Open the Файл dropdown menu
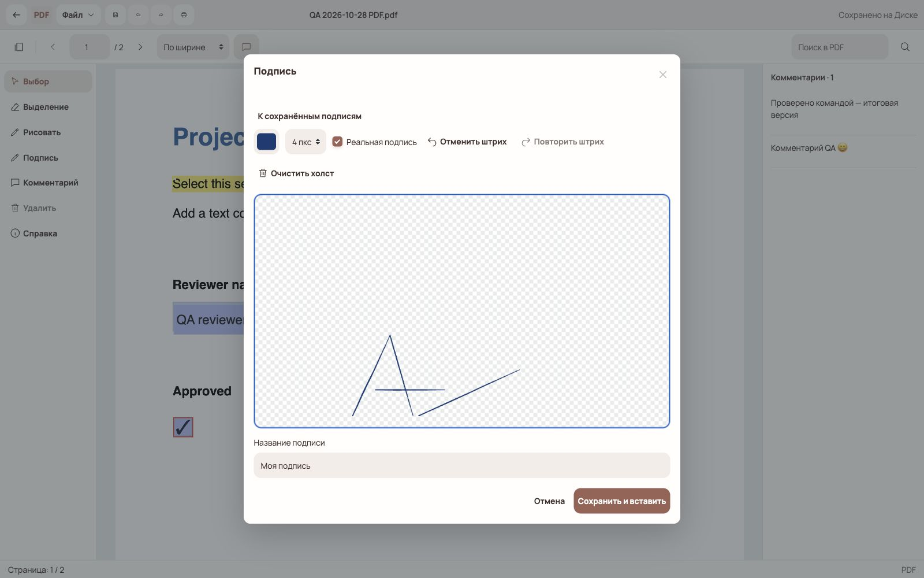Viewport: 924px width, 578px height. tap(78, 15)
